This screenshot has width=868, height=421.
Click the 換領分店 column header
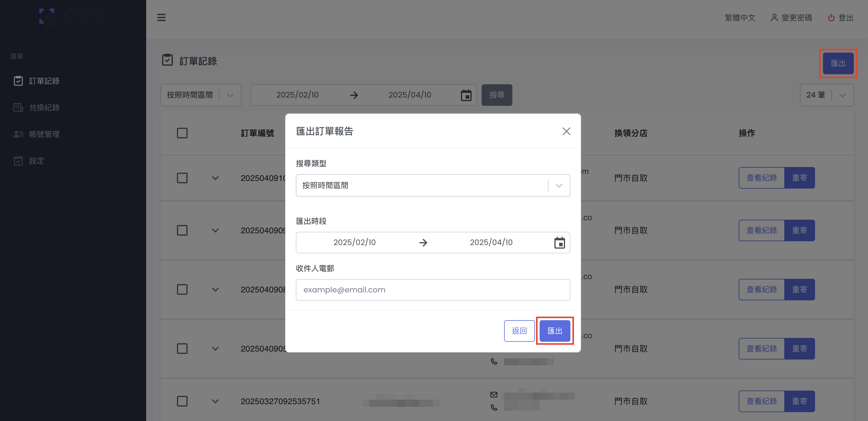click(x=630, y=133)
